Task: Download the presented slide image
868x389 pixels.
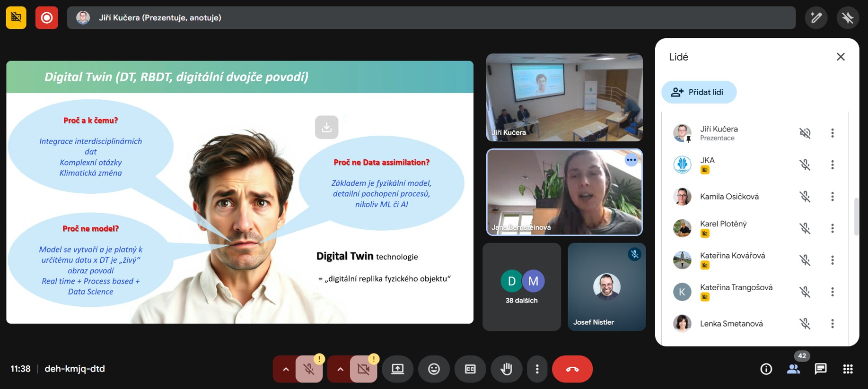Action: (326, 127)
